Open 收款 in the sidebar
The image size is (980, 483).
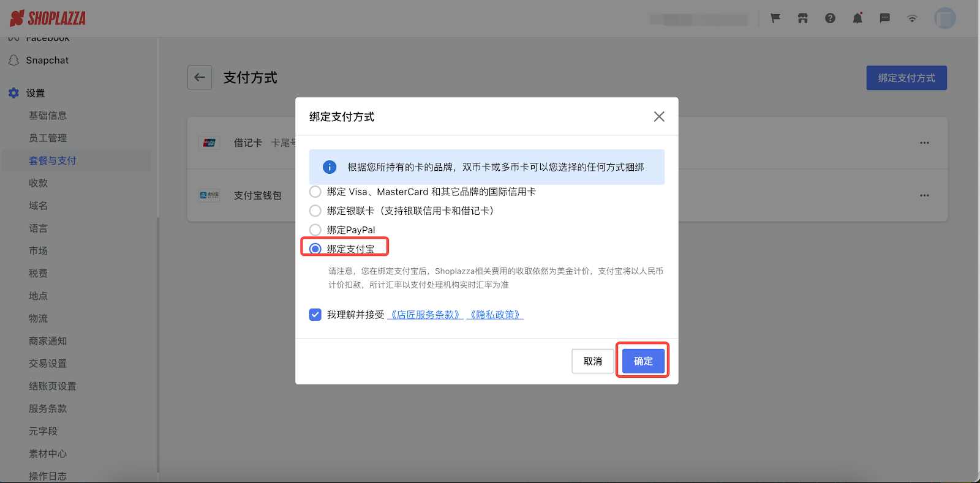coord(38,183)
